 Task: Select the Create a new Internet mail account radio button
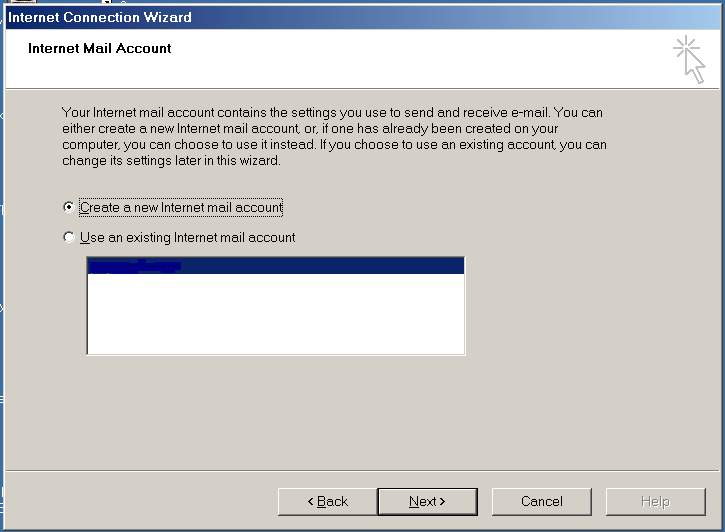click(69, 207)
